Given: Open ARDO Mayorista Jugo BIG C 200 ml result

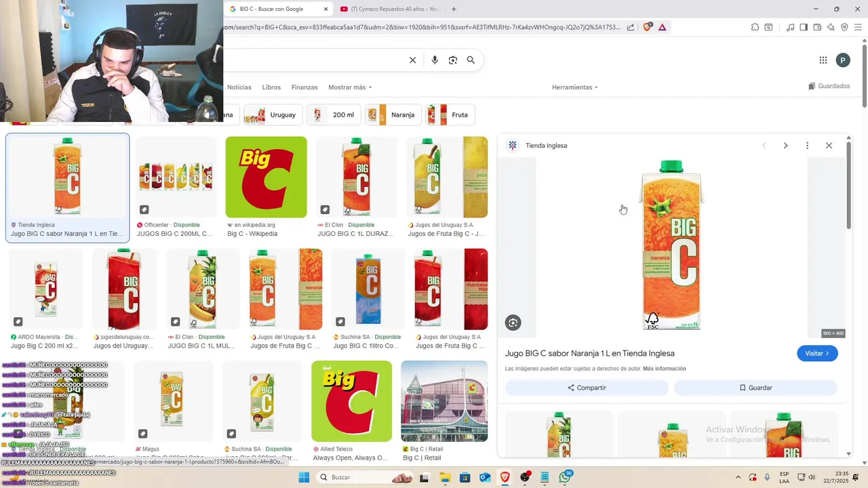Looking at the screenshot, I should [46, 299].
